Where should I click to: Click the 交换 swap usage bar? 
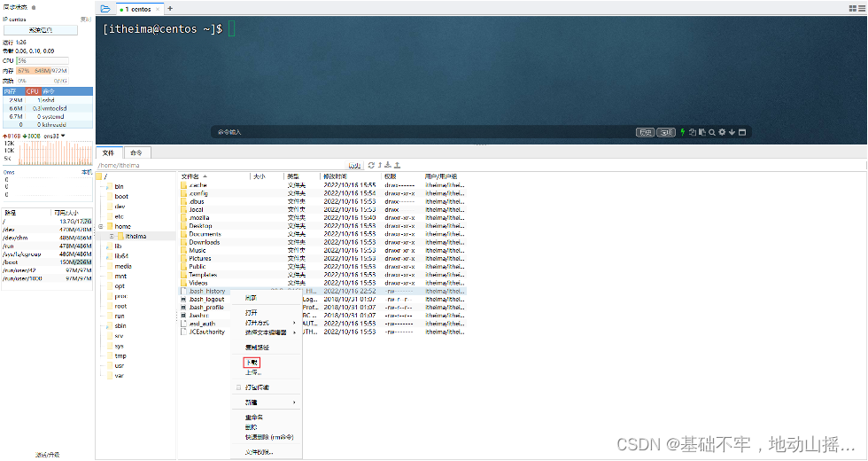43,81
